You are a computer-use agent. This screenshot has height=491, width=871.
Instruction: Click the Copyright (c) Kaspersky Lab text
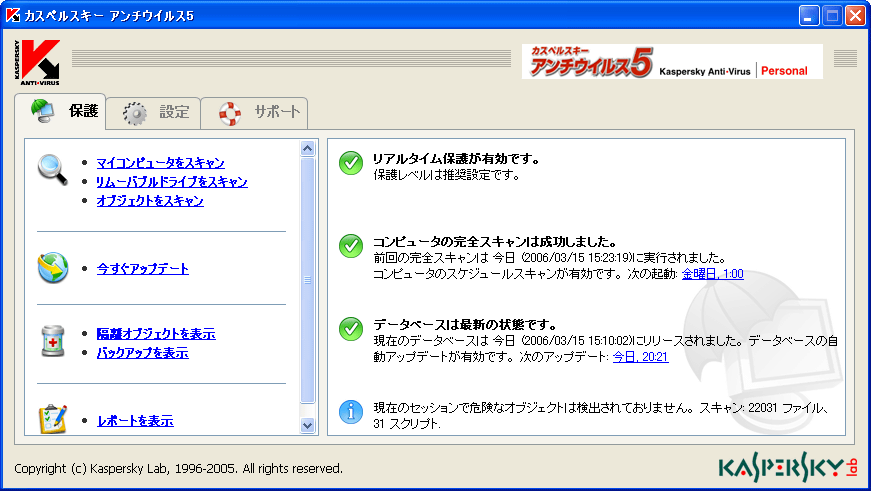[x=178, y=469]
